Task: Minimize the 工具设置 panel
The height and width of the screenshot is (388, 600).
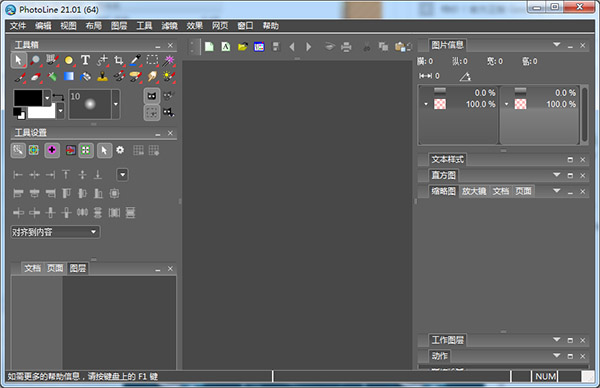Action: point(158,134)
